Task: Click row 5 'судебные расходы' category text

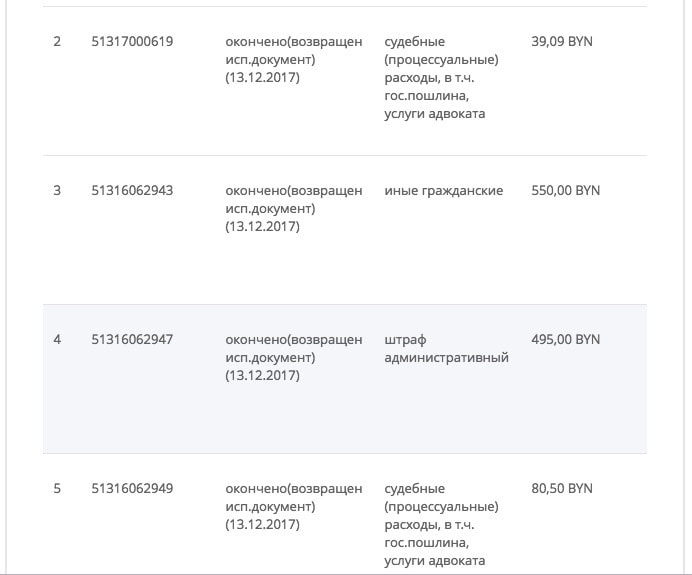Action: tap(441, 524)
